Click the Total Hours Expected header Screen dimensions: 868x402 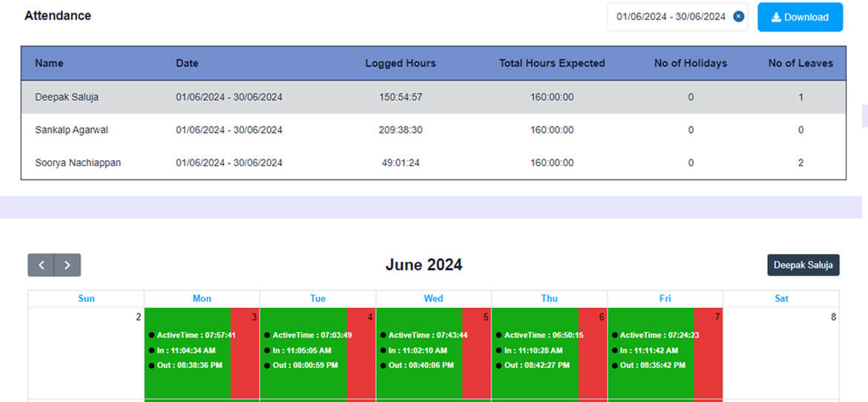pos(552,63)
